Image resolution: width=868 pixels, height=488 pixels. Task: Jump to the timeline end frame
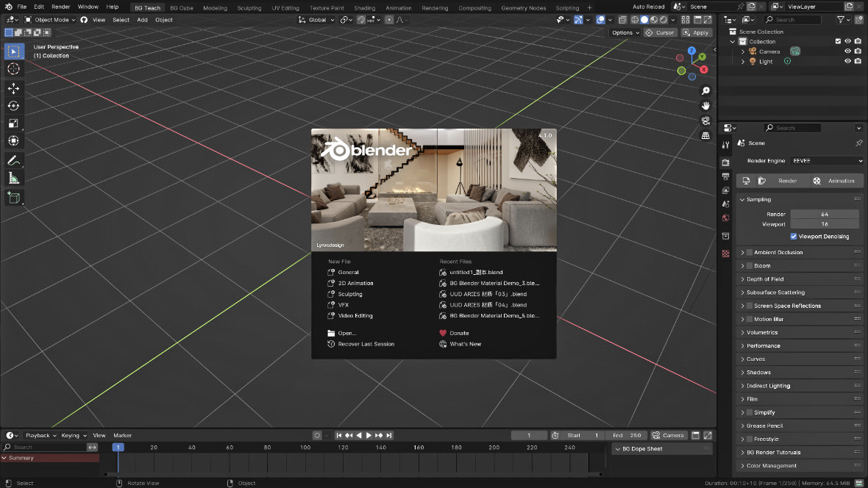coord(389,435)
